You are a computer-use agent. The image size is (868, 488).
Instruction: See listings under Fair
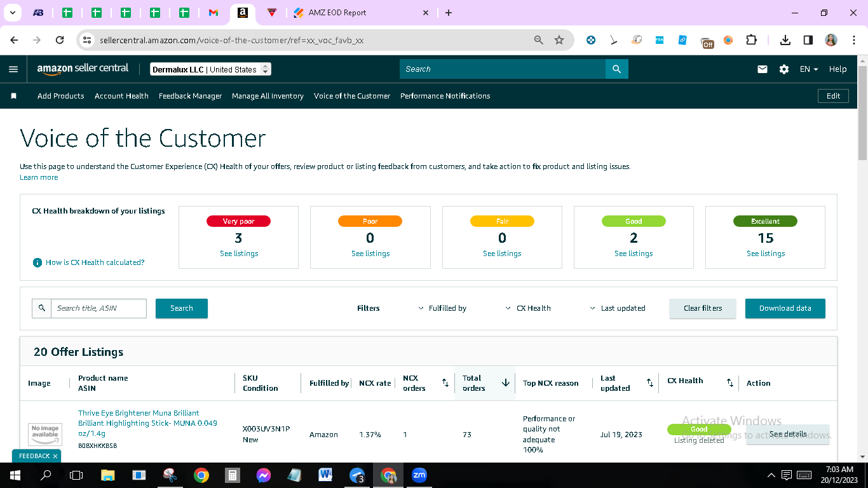pos(502,254)
